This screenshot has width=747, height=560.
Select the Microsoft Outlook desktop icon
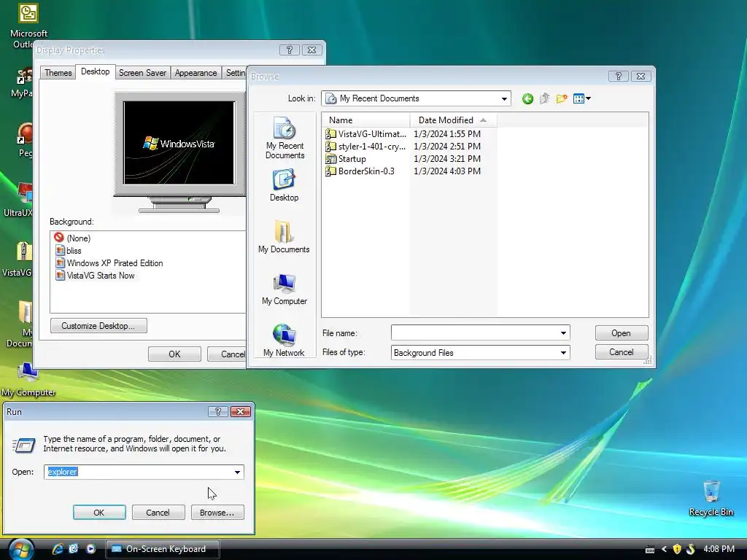pyautogui.click(x=28, y=25)
